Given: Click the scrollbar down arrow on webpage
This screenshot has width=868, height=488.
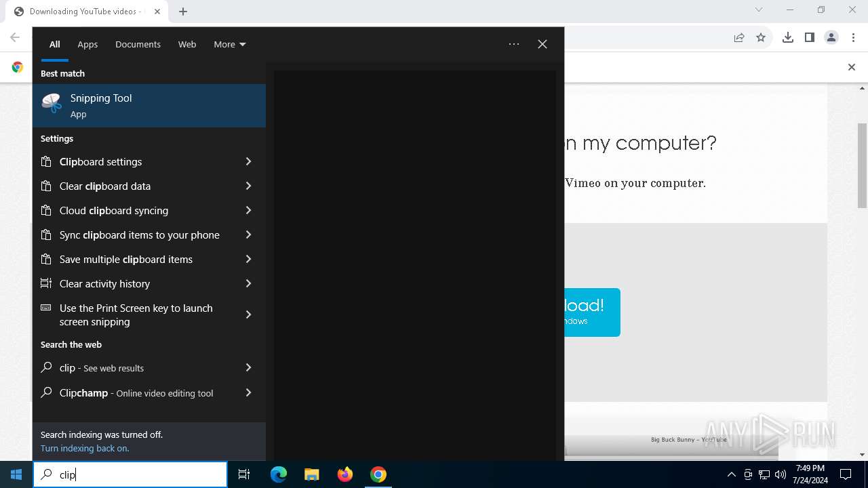Looking at the screenshot, I should pyautogui.click(x=863, y=455).
